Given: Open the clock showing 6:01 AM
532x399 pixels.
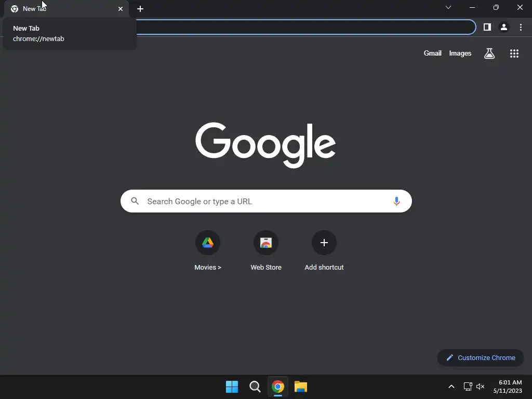Looking at the screenshot, I should pos(507,387).
